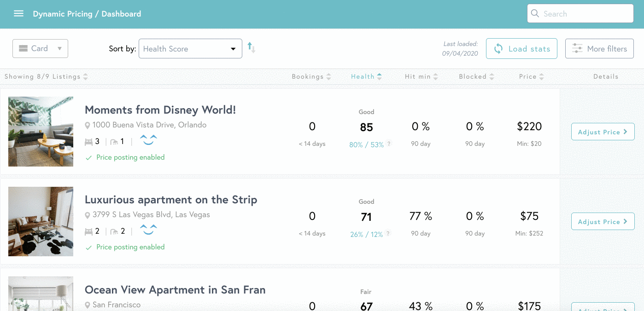Click the health score 85

click(367, 127)
